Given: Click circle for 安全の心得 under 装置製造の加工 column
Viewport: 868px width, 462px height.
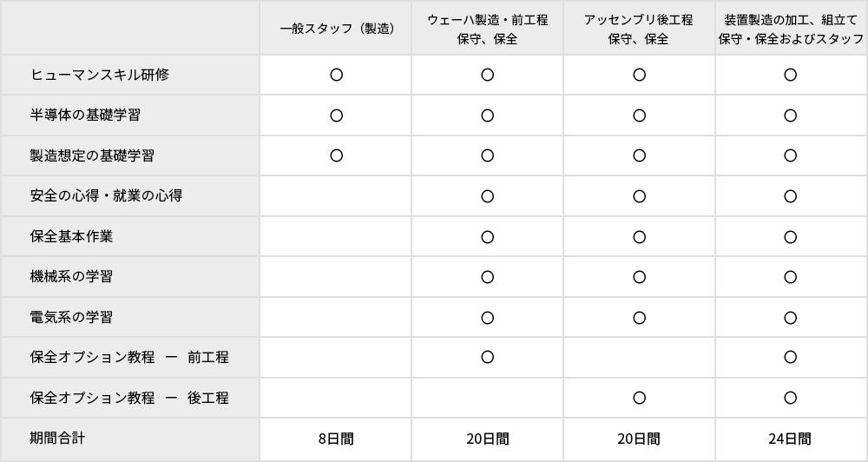Looking at the screenshot, I should [791, 196].
